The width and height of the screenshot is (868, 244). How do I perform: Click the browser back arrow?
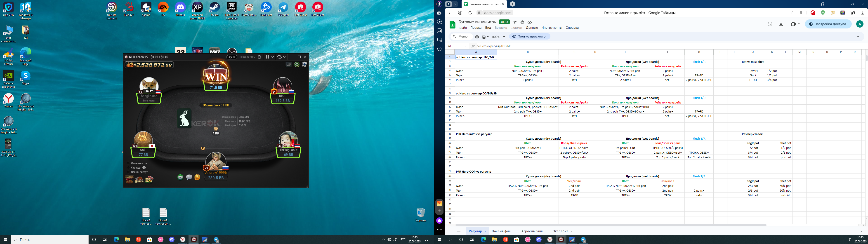click(x=450, y=13)
